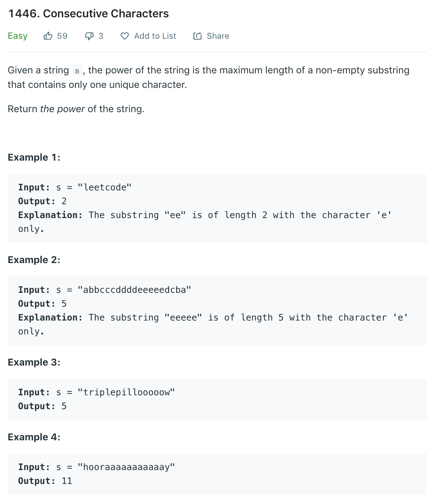The width and height of the screenshot is (438, 504).
Task: Click the heart icon for Add to List
Action: (x=125, y=36)
